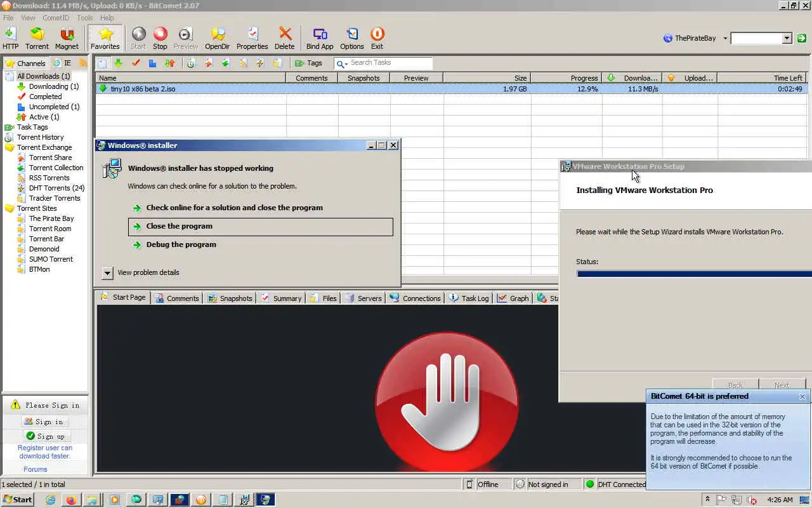This screenshot has width=812, height=508.
Task: Click the Offline status bar entry
Action: (x=487, y=485)
